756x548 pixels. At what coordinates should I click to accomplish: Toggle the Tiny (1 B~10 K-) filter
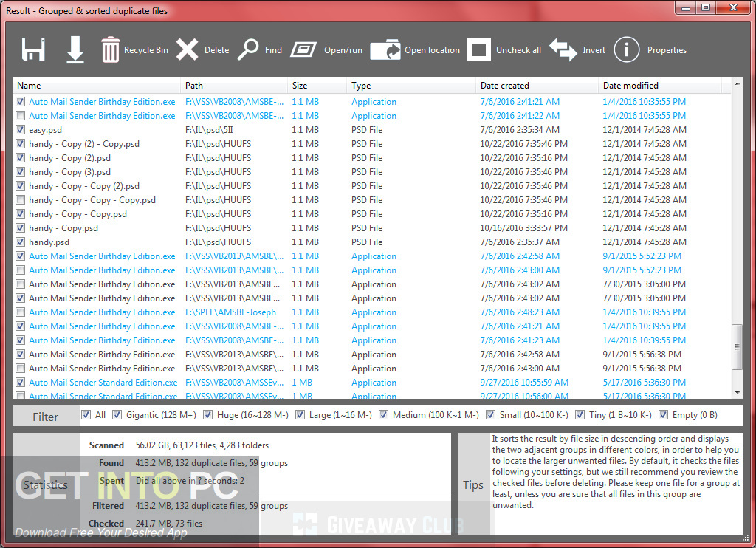pos(580,415)
